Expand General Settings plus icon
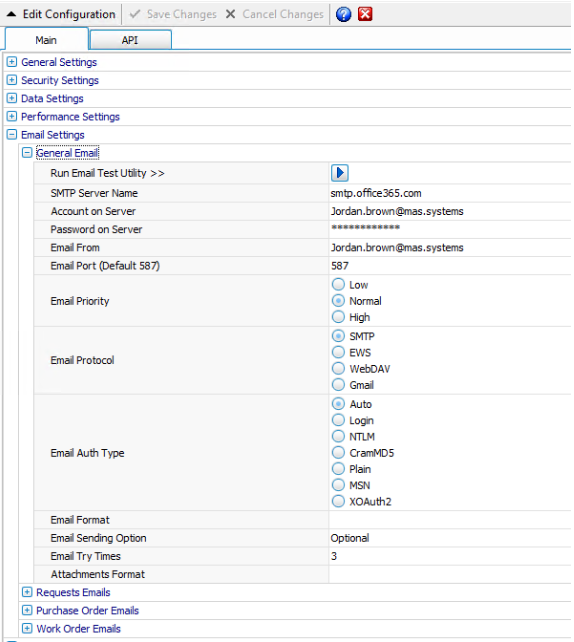The width and height of the screenshot is (574, 642). click(12, 62)
